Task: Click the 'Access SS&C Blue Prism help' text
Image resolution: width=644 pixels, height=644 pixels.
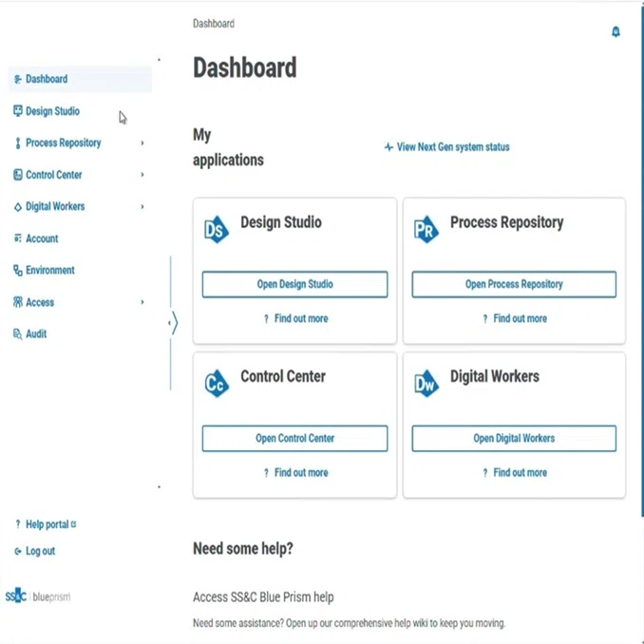Action: tap(263, 597)
